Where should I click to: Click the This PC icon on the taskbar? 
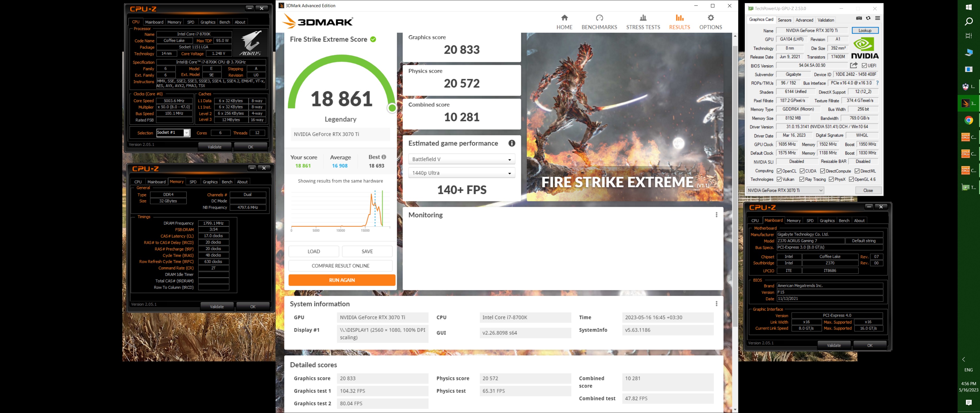click(969, 52)
